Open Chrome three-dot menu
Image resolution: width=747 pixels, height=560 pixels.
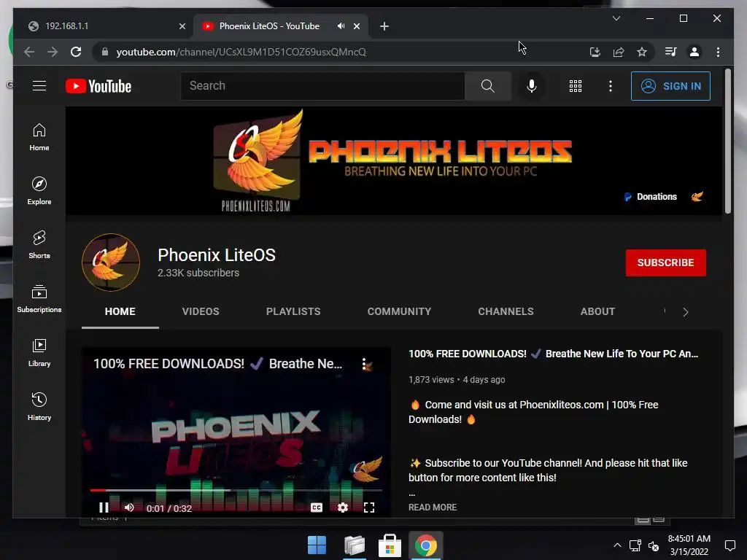(718, 52)
